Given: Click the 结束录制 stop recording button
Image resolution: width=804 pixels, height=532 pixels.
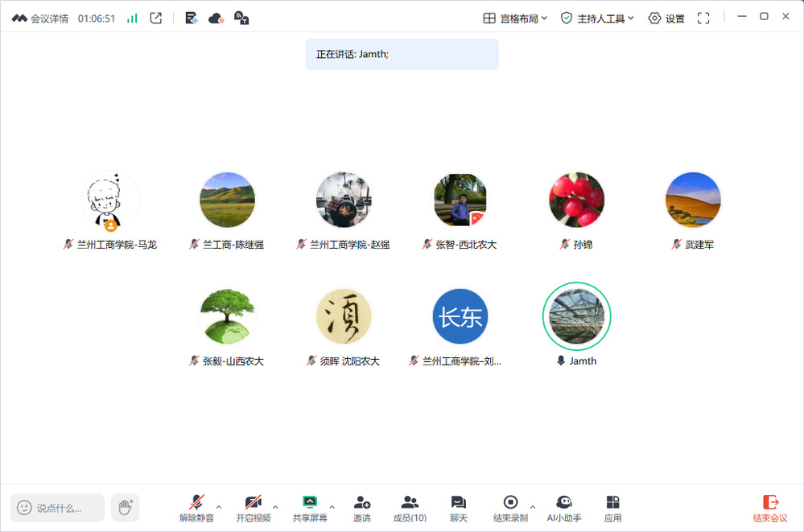Looking at the screenshot, I should (x=510, y=508).
